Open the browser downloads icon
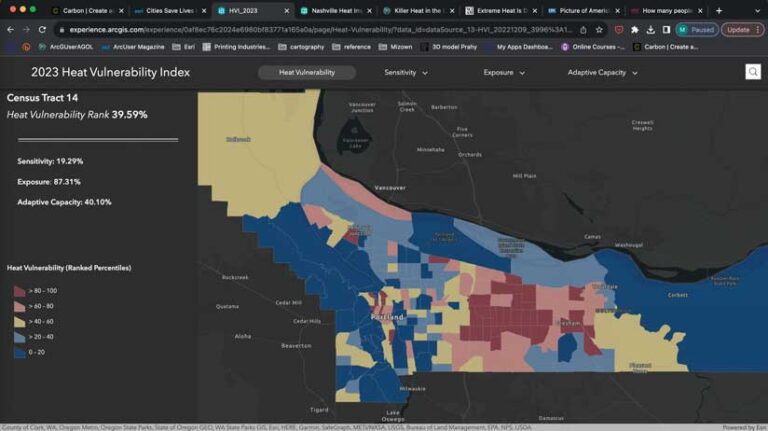This screenshot has height=431, width=768. point(650,30)
